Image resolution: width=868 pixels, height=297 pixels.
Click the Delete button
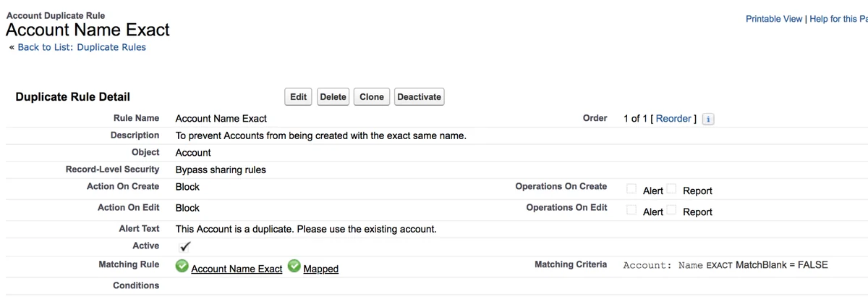point(333,97)
